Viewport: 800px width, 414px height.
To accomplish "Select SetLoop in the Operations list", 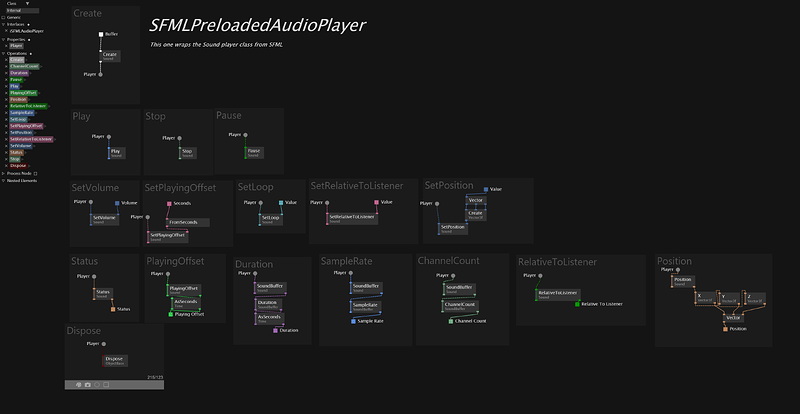I will (x=18, y=119).
